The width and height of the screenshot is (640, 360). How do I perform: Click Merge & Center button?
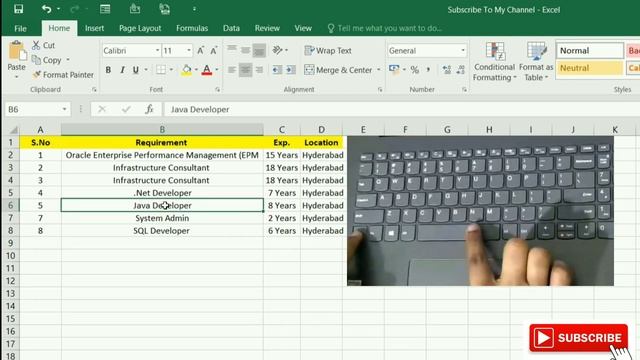tap(338, 70)
